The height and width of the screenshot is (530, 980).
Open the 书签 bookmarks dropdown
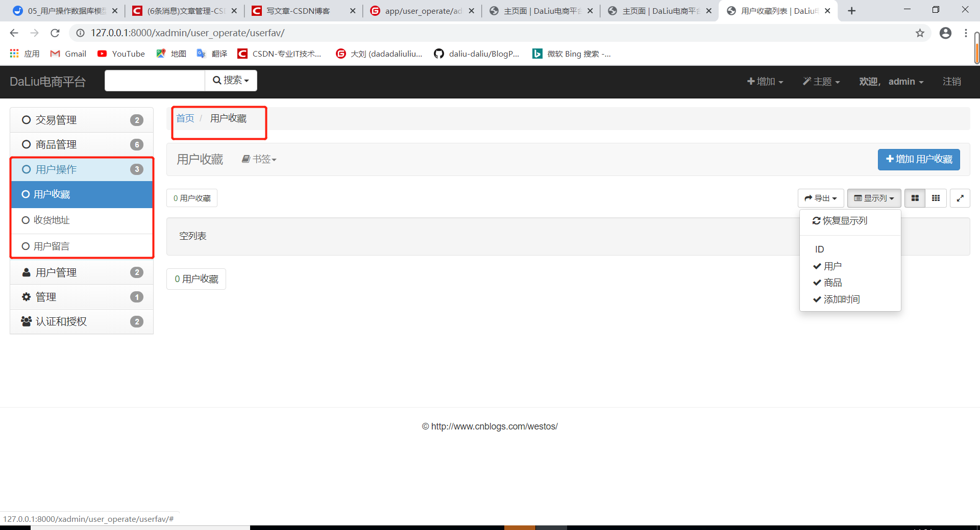coord(259,159)
